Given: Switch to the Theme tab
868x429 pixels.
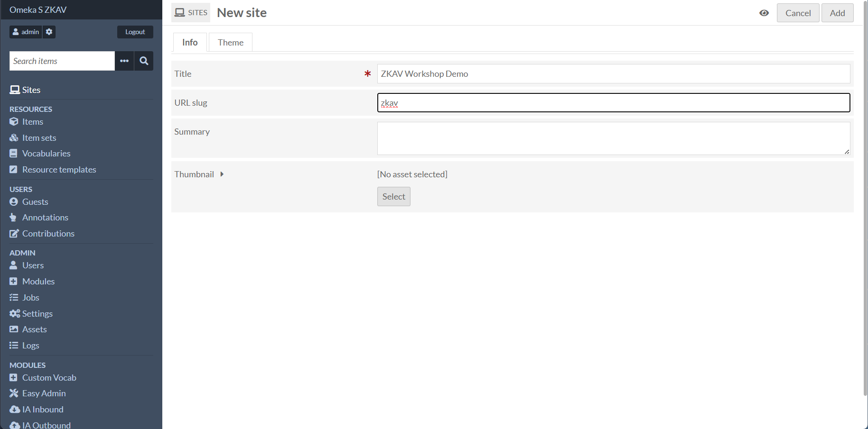Looking at the screenshot, I should coord(231,43).
